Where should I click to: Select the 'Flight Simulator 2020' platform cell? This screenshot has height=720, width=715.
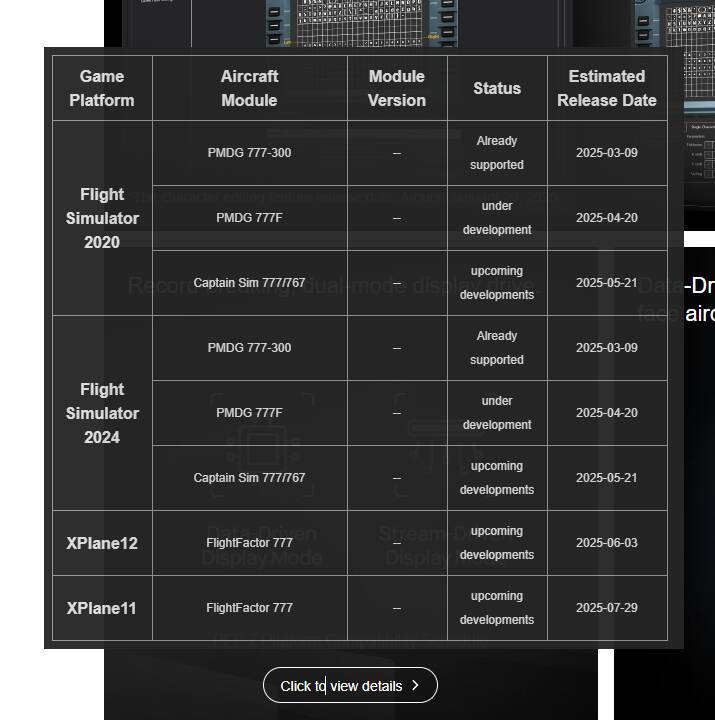102,218
